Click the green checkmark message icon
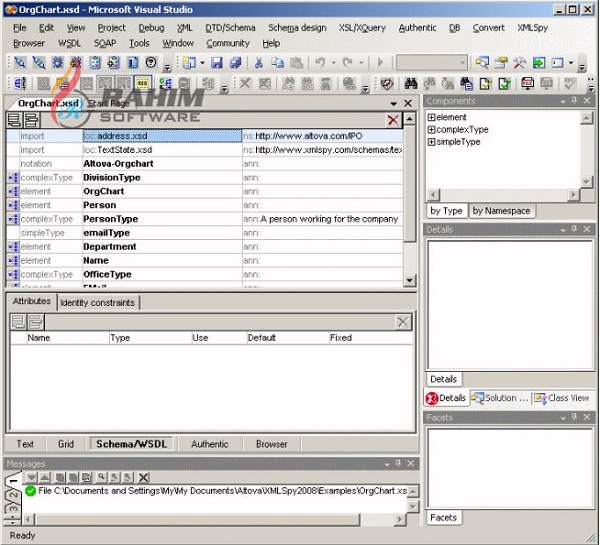600x545 pixels. 31,491
